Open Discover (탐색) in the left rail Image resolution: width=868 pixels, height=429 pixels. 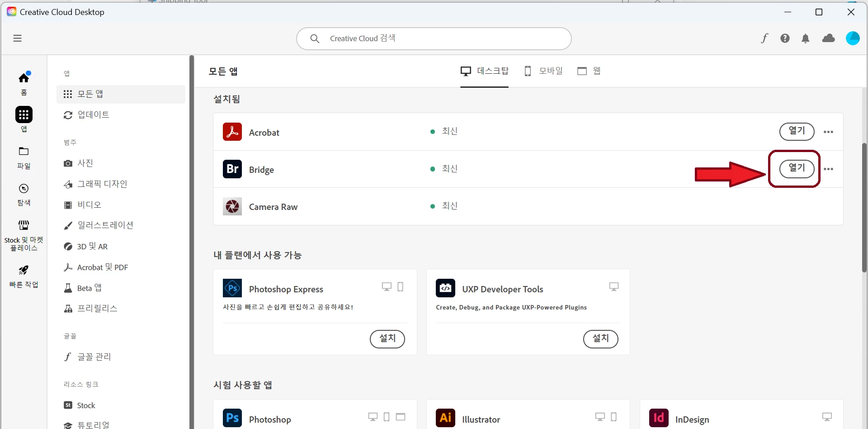[24, 195]
